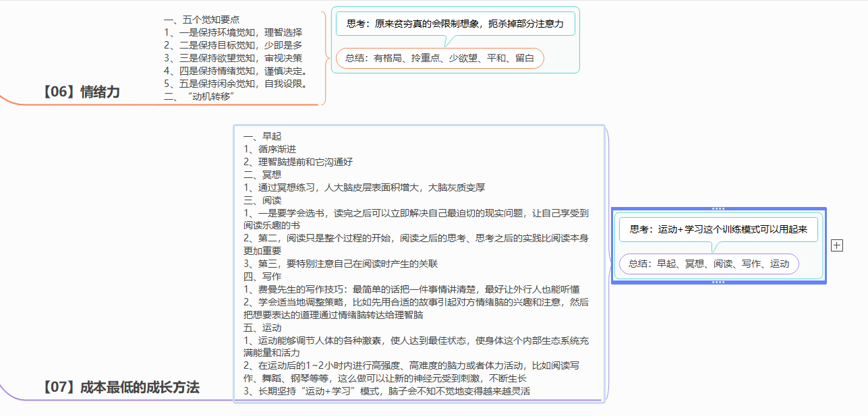Click the line 2、学会适当地调整策略
This screenshot has width=868, height=416.
416,308
